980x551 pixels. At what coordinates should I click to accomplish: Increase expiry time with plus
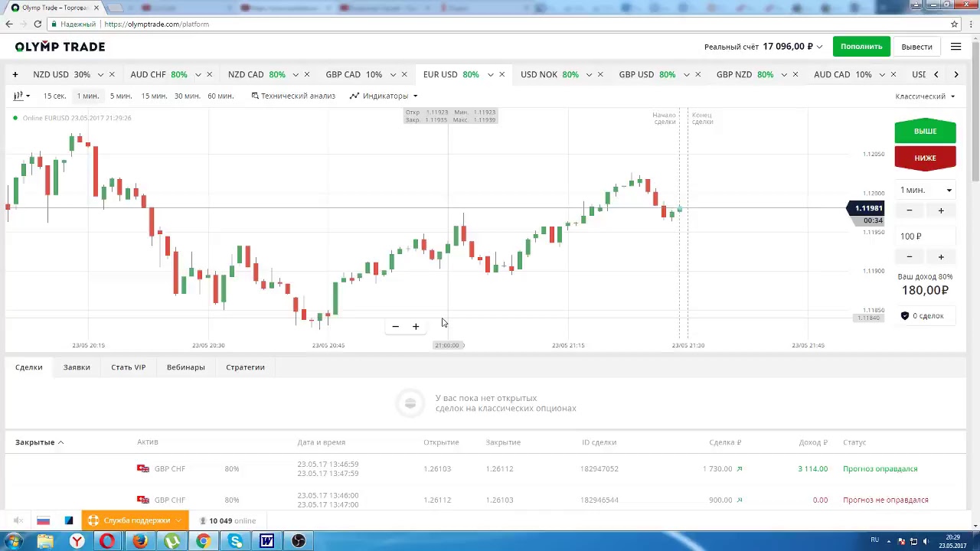pyautogui.click(x=941, y=210)
